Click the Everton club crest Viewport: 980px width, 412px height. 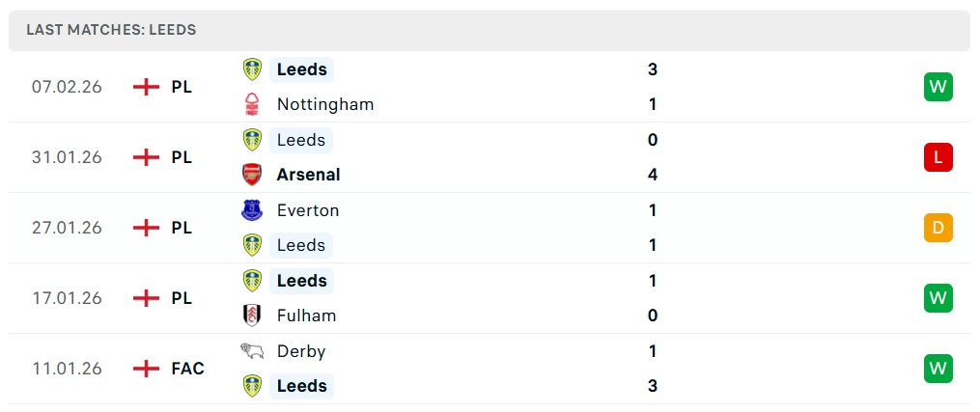[x=252, y=210]
